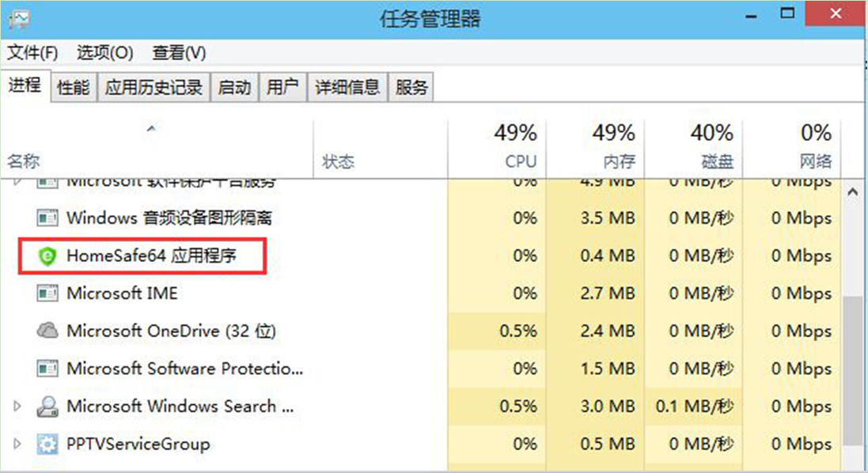Open the 查看(V) menu
868x473 pixels.
pos(179,53)
